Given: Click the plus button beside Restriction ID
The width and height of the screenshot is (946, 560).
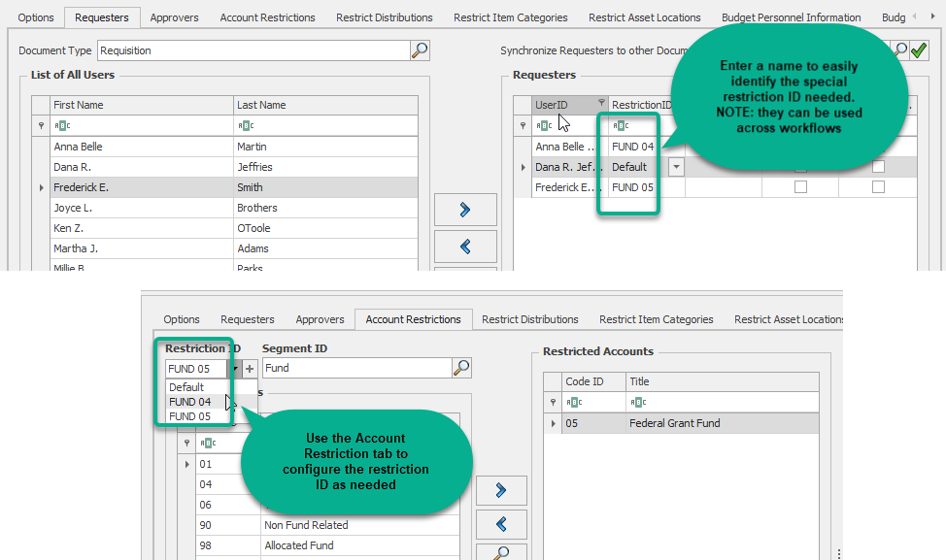Looking at the screenshot, I should pos(250,369).
